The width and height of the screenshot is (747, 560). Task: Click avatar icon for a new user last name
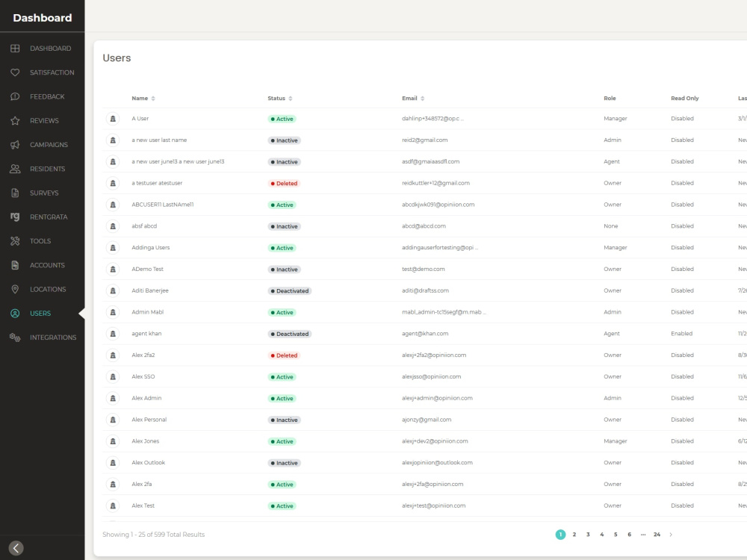pos(113,140)
